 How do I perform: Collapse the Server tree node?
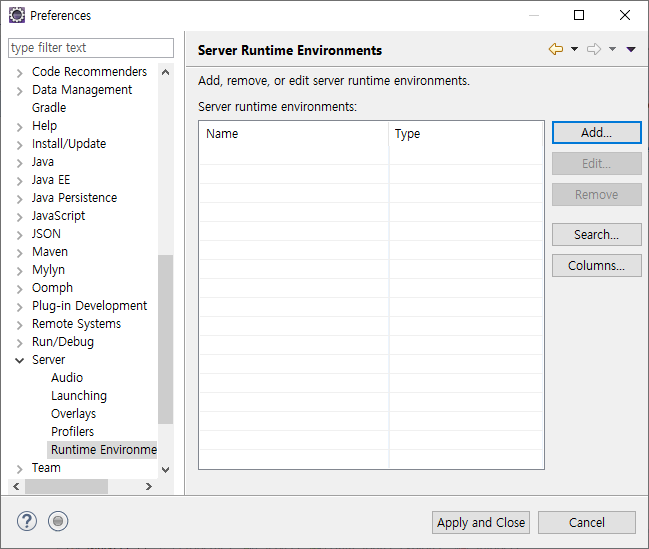point(19,361)
